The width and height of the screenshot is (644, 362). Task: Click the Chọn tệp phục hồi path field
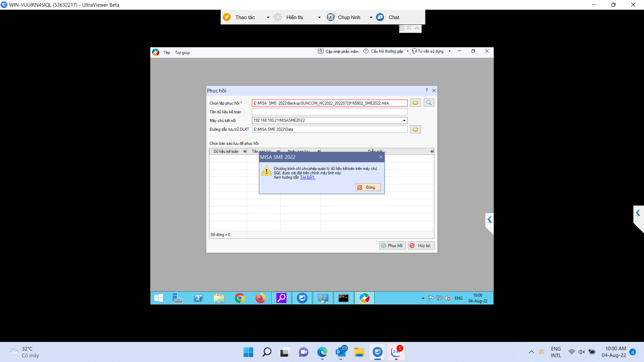point(329,103)
